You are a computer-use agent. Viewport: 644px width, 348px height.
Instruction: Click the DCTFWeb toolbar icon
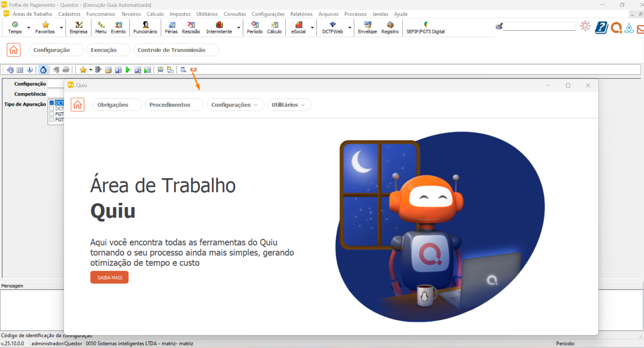[332, 27]
